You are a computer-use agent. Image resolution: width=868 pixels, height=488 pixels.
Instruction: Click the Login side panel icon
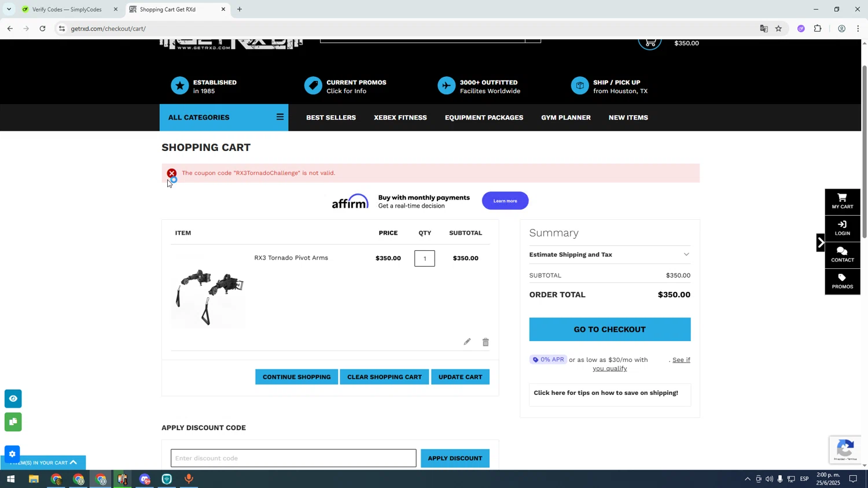tap(842, 228)
